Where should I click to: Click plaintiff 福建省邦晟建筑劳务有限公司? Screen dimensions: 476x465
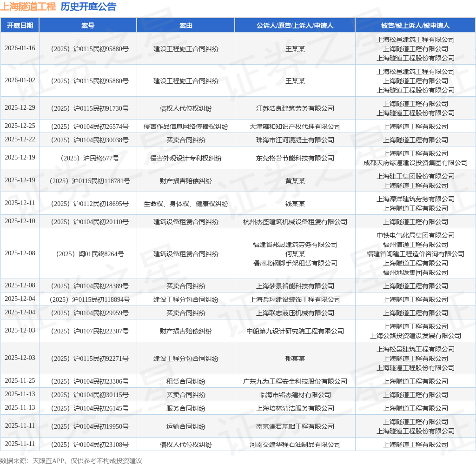click(x=295, y=245)
